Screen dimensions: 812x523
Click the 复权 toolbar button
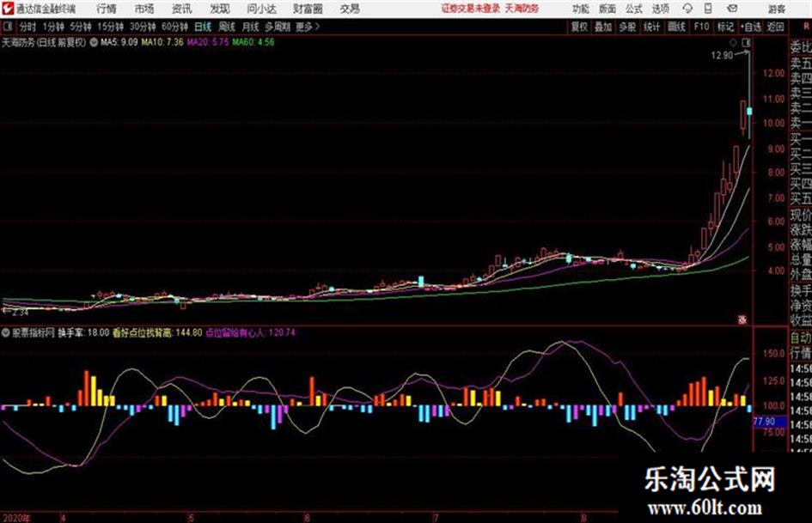tap(579, 27)
